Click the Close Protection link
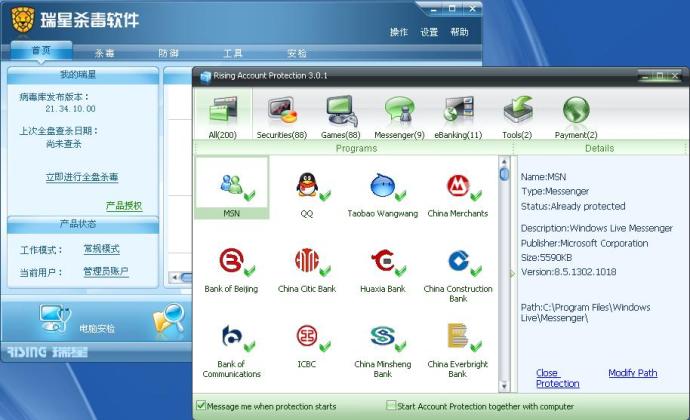The image size is (690, 420). [x=557, y=378]
